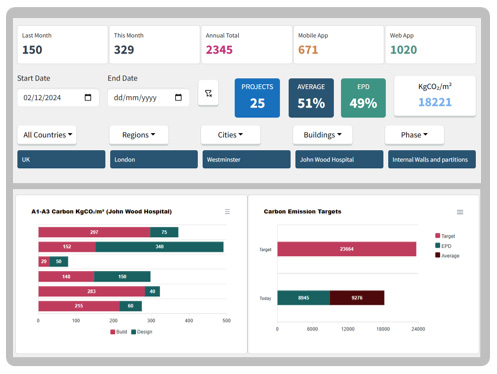
Task: Click the Last Month 150 card
Action: coord(63,45)
